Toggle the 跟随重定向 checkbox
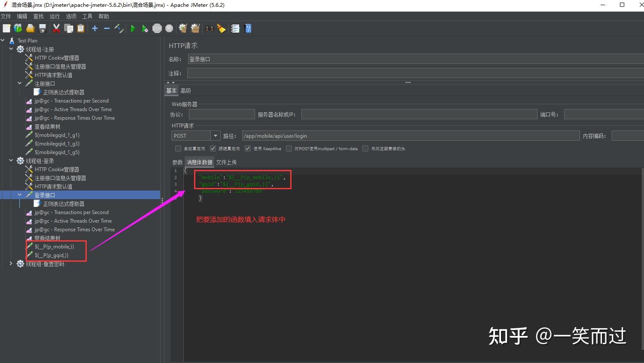 [x=213, y=148]
